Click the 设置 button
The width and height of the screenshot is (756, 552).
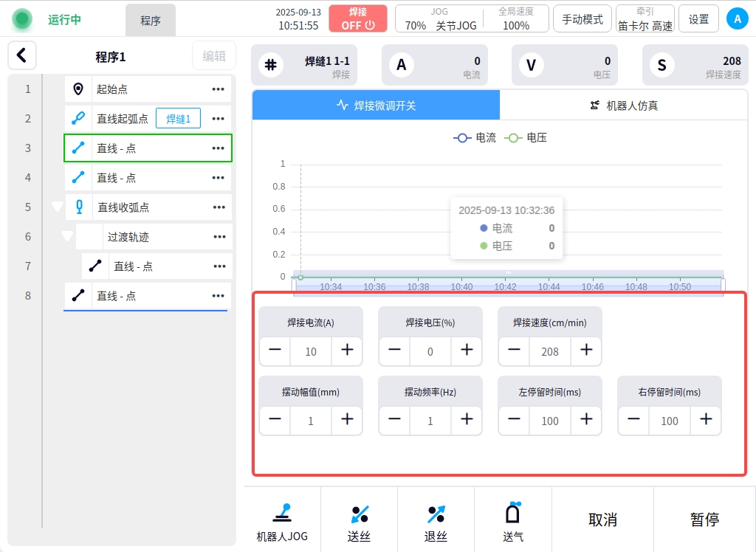tap(698, 19)
